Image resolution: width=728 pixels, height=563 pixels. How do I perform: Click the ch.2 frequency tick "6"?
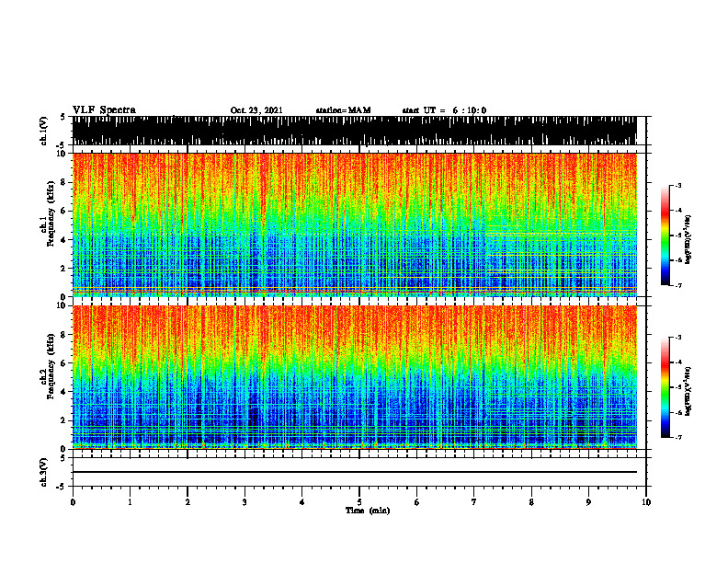(x=63, y=363)
